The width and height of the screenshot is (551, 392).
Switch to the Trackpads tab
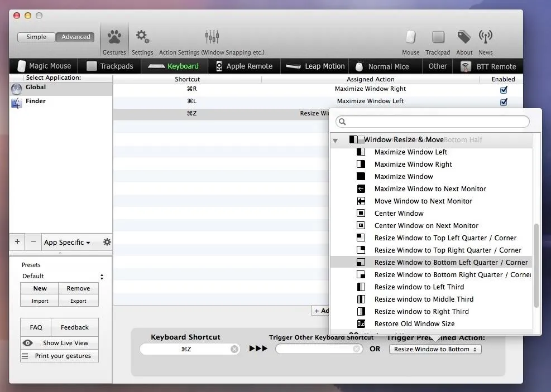point(109,66)
